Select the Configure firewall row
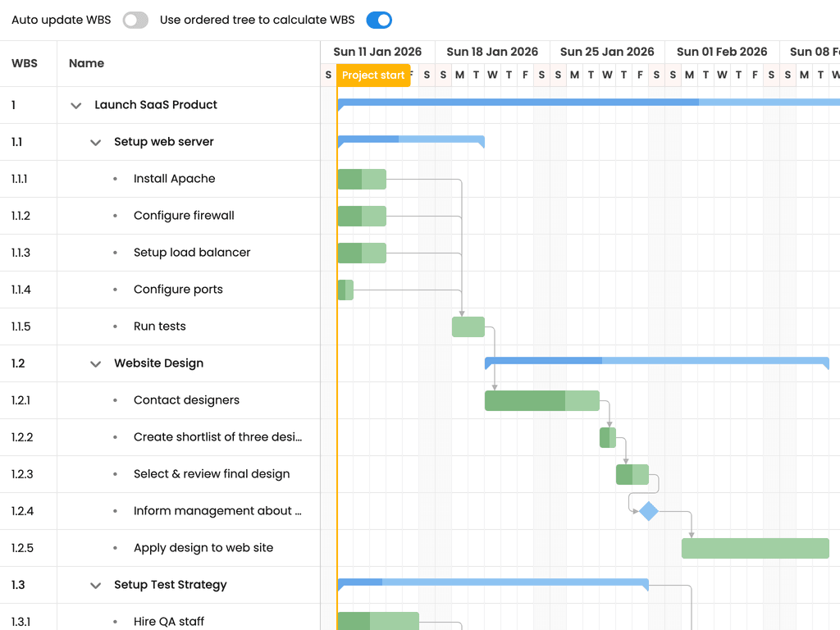 point(160,216)
